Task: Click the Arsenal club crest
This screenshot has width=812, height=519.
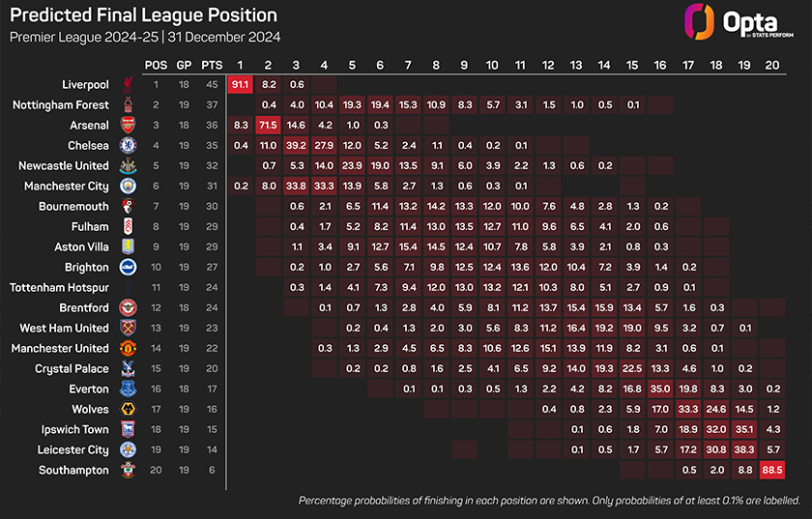Action: [128, 125]
